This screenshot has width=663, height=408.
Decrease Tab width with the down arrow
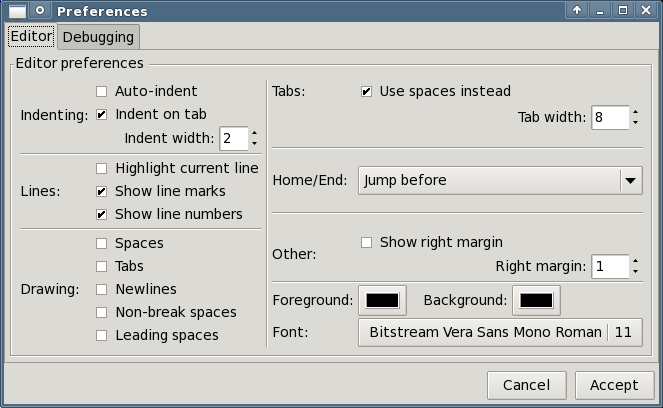coord(636,123)
